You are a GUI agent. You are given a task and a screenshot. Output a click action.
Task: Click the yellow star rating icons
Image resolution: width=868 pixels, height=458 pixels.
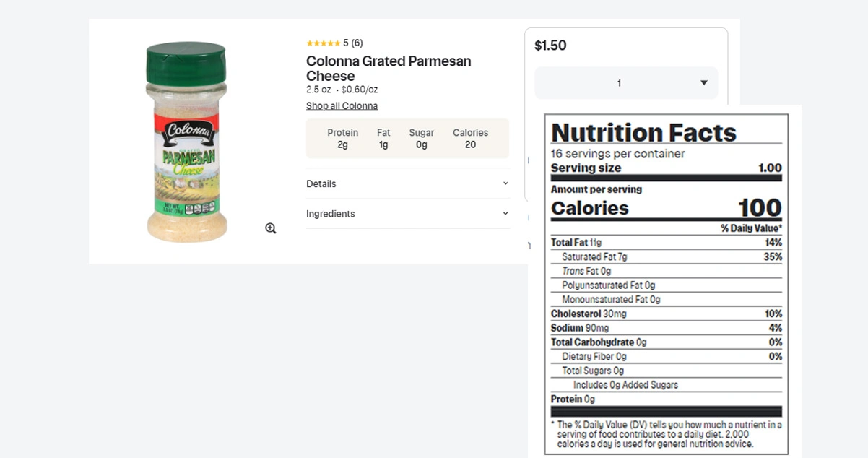tap(323, 43)
